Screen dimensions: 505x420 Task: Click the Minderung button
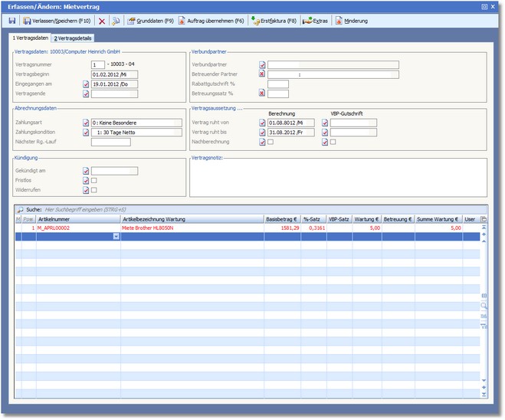(352, 21)
